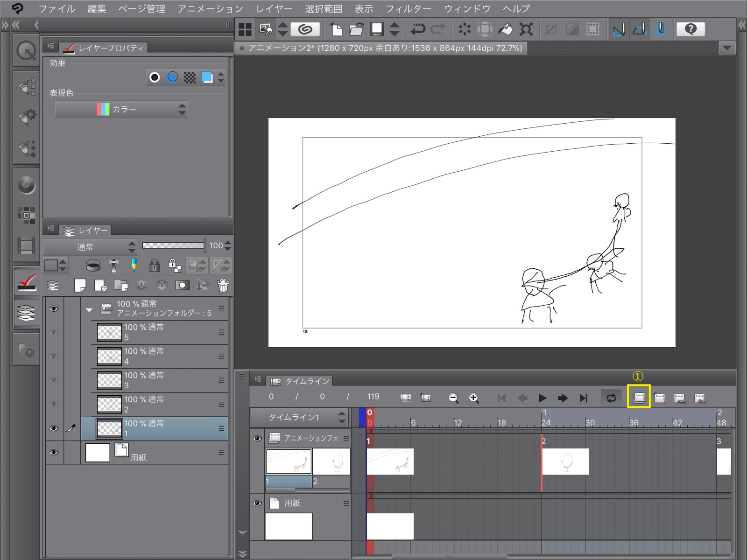Click the scale/rotate transform icon
This screenshot has height=560, width=747.
[x=526, y=29]
